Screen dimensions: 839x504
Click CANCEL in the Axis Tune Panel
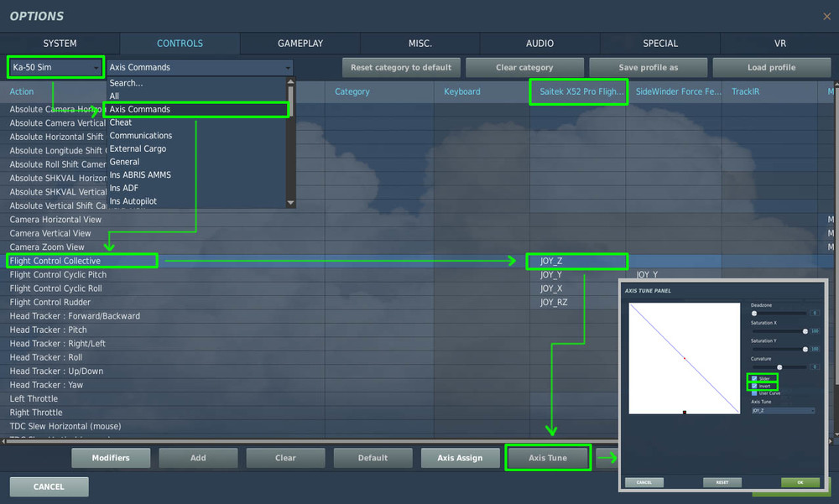(644, 482)
